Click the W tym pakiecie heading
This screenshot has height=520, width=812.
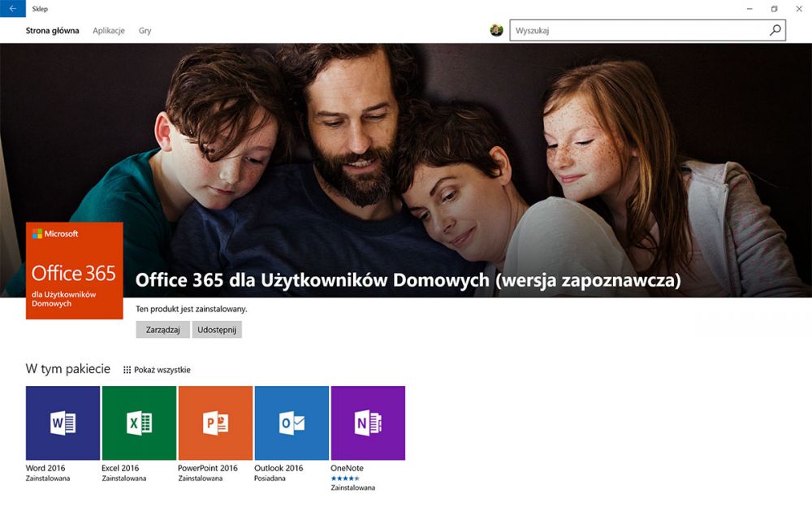(68, 369)
